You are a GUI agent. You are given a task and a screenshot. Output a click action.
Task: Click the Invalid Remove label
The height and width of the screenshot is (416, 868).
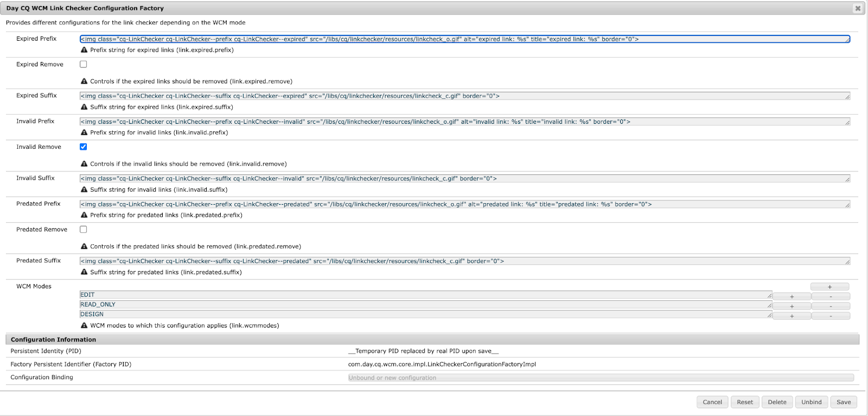[x=39, y=147]
